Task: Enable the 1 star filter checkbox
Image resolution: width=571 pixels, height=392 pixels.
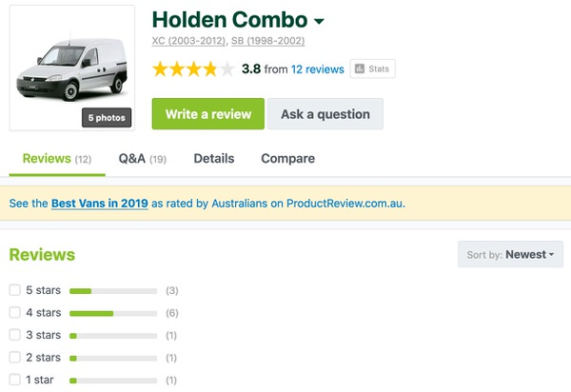Action: coord(14,380)
